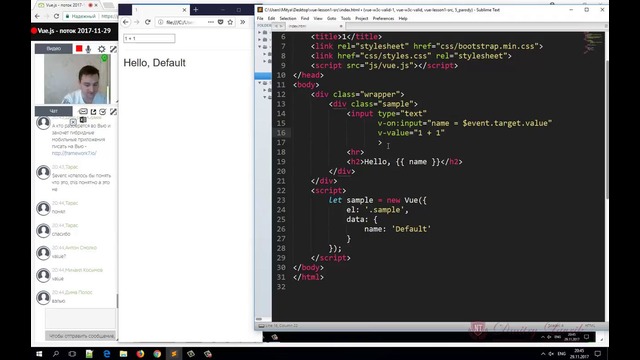640x360 pixels.
Task: Click the left tab-scroll arrow in Sublime
Action: coord(276,26)
